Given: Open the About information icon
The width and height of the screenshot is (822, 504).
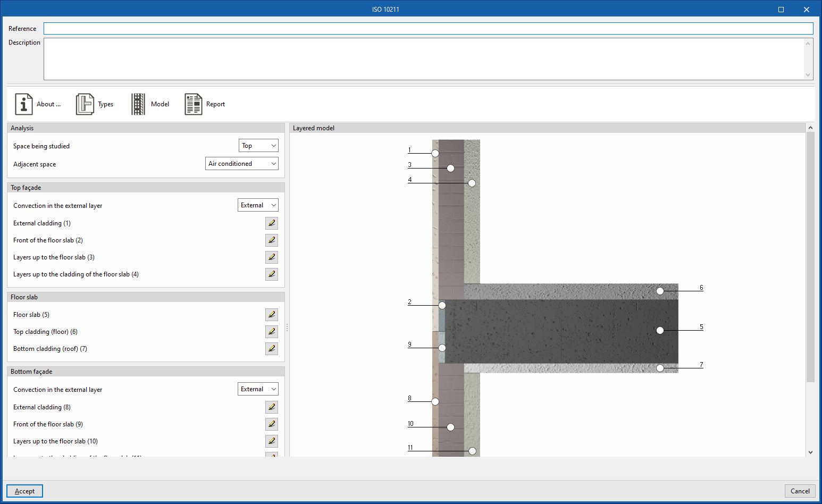Looking at the screenshot, I should pyautogui.click(x=23, y=104).
